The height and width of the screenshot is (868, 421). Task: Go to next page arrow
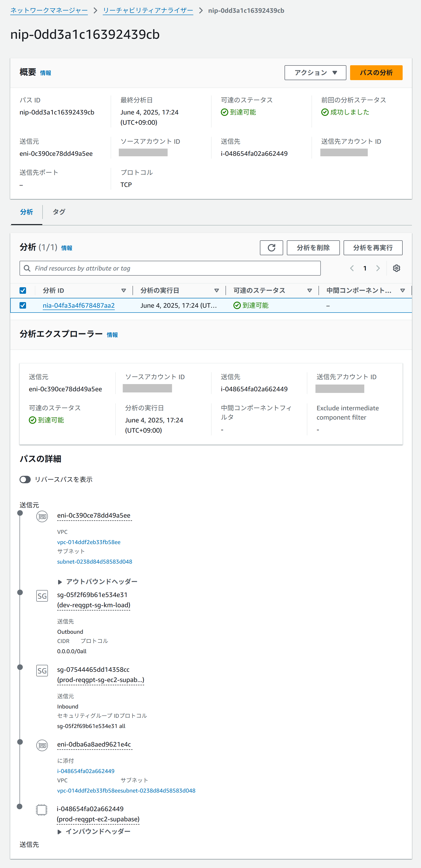pyautogui.click(x=378, y=268)
